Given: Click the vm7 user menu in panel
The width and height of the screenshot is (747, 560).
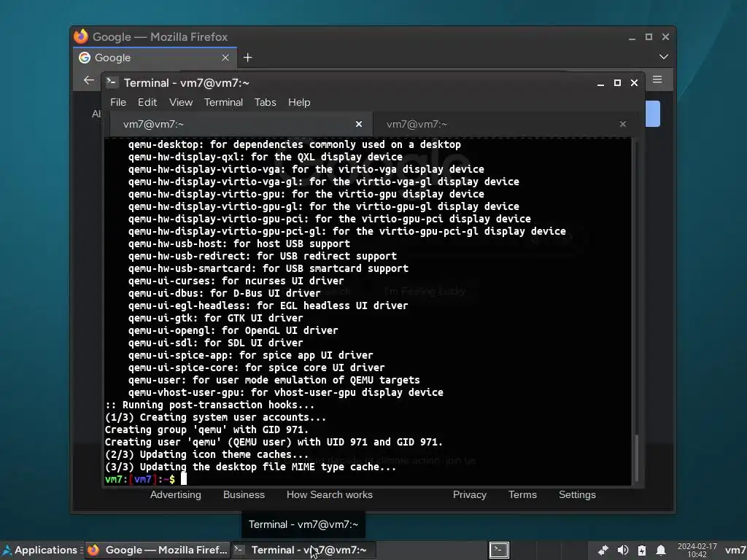Looking at the screenshot, I should click(735, 550).
